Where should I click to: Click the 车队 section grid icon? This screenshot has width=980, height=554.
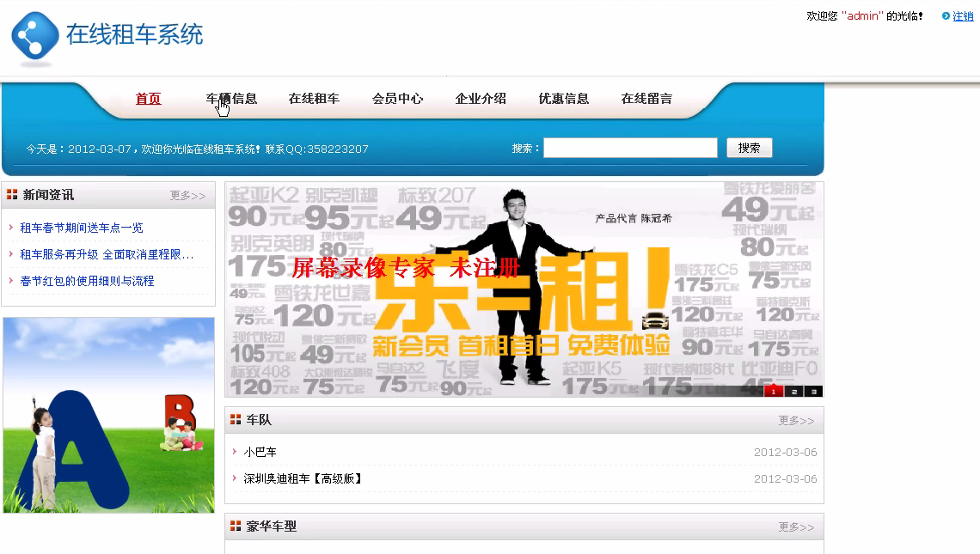(x=236, y=420)
